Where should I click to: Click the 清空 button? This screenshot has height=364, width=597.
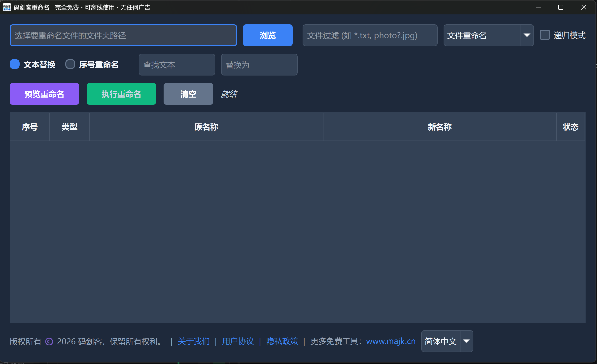(188, 94)
